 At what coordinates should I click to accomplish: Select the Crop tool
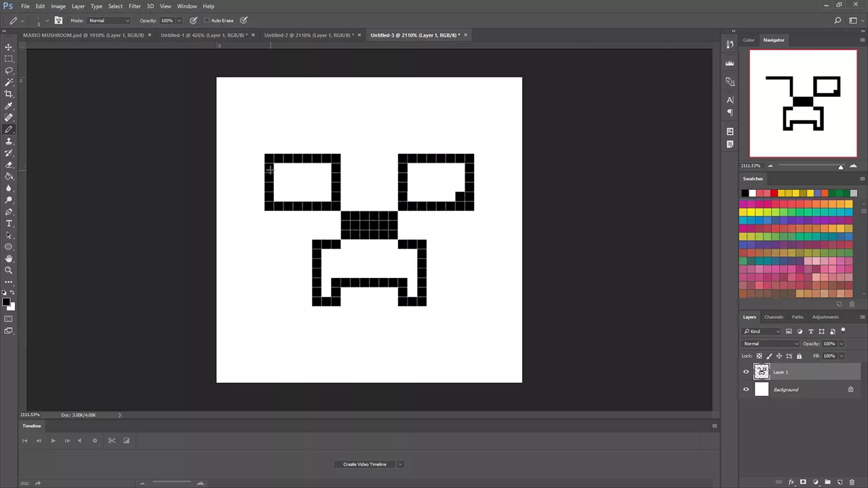click(x=9, y=94)
